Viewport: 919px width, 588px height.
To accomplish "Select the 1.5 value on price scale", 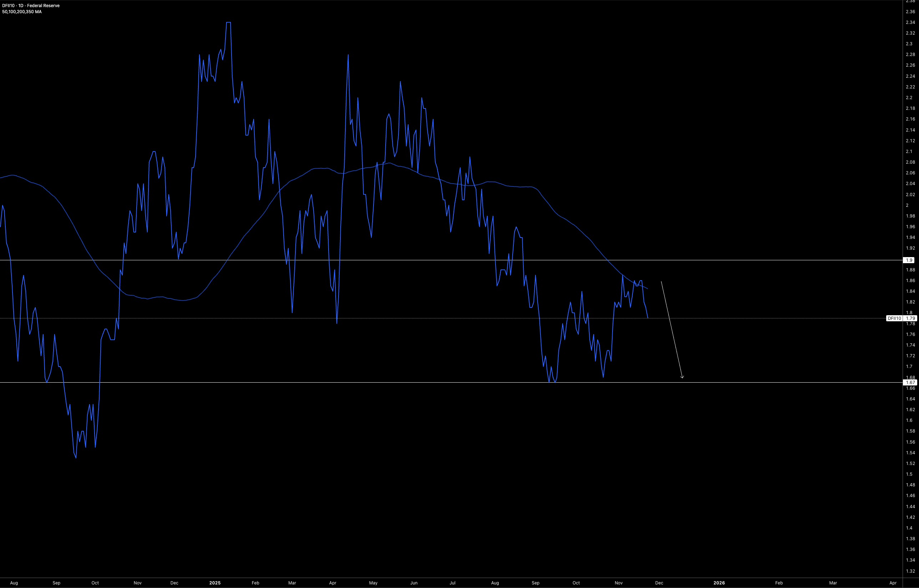I will coord(909,474).
